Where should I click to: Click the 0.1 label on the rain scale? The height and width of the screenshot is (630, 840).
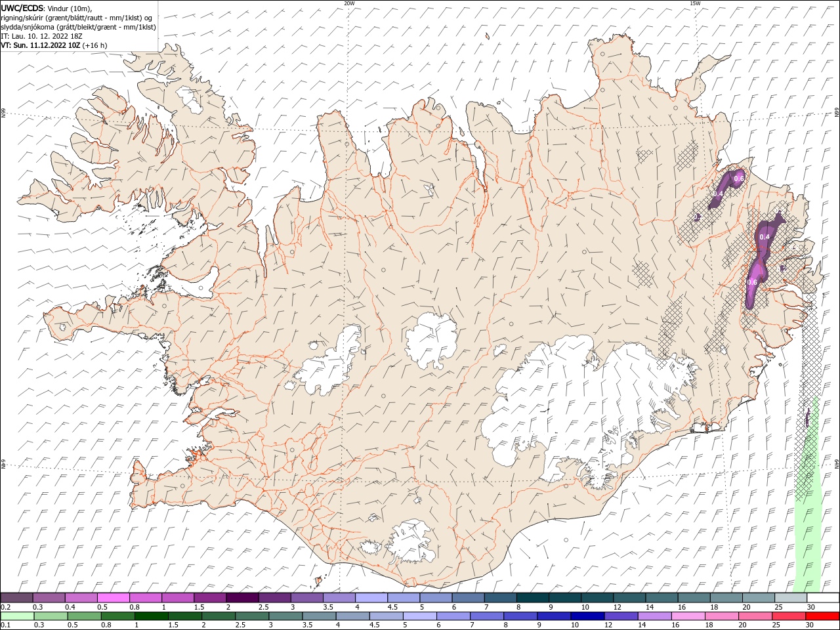[x=5, y=625]
